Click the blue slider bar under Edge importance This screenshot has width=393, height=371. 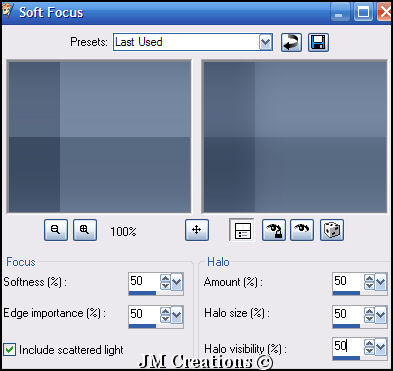pos(142,326)
